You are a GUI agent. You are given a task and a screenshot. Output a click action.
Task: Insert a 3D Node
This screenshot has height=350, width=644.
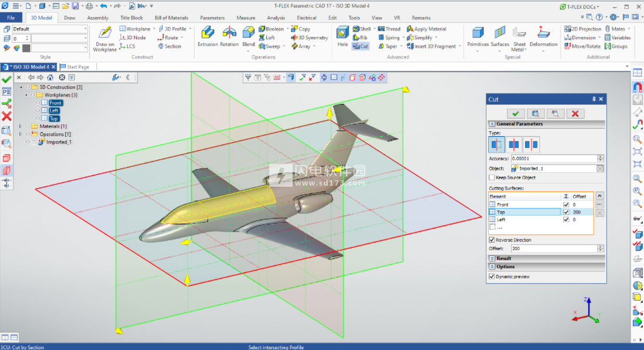[132, 38]
